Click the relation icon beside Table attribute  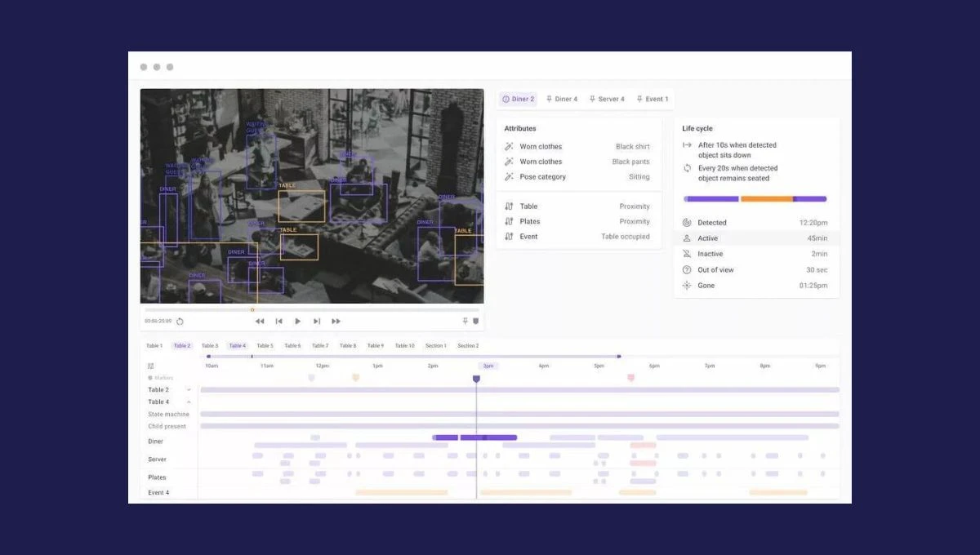pos(509,206)
